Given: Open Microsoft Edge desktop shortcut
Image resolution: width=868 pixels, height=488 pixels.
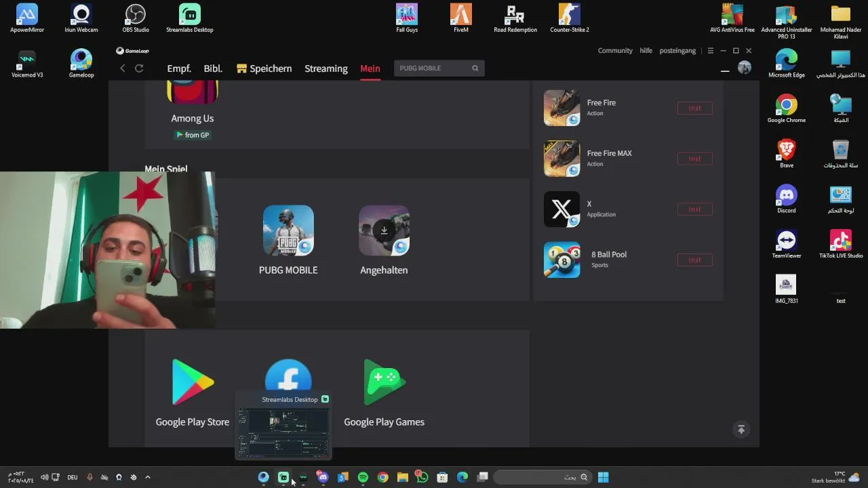Looking at the screenshot, I should pos(787,64).
